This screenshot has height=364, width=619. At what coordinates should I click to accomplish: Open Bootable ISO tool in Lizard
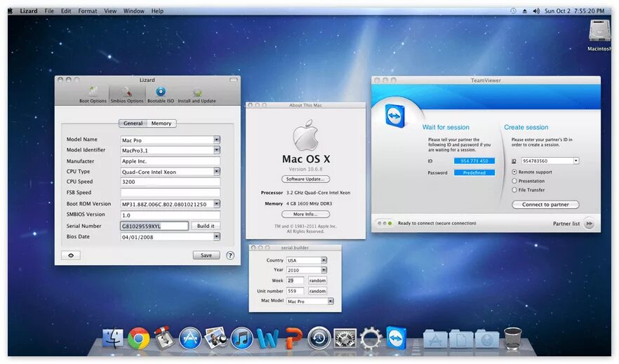coord(161,95)
